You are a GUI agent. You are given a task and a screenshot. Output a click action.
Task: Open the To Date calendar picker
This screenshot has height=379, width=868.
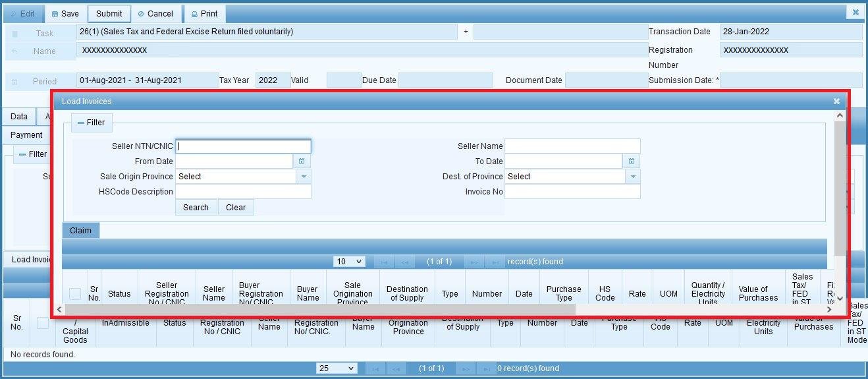631,161
